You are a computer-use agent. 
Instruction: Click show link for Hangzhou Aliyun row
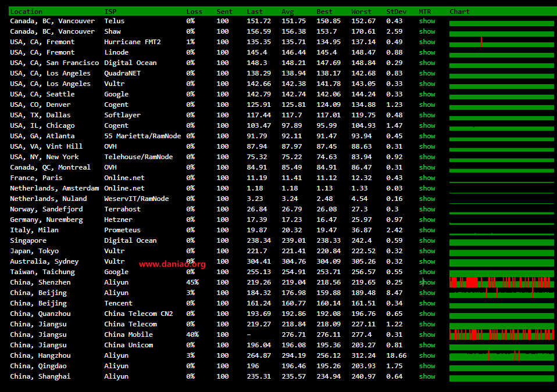coord(427,356)
